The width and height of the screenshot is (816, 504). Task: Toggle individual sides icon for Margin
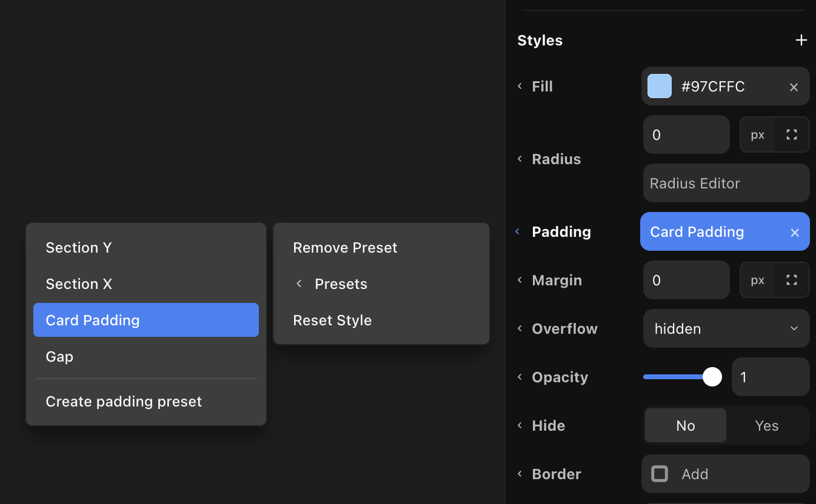(x=792, y=280)
